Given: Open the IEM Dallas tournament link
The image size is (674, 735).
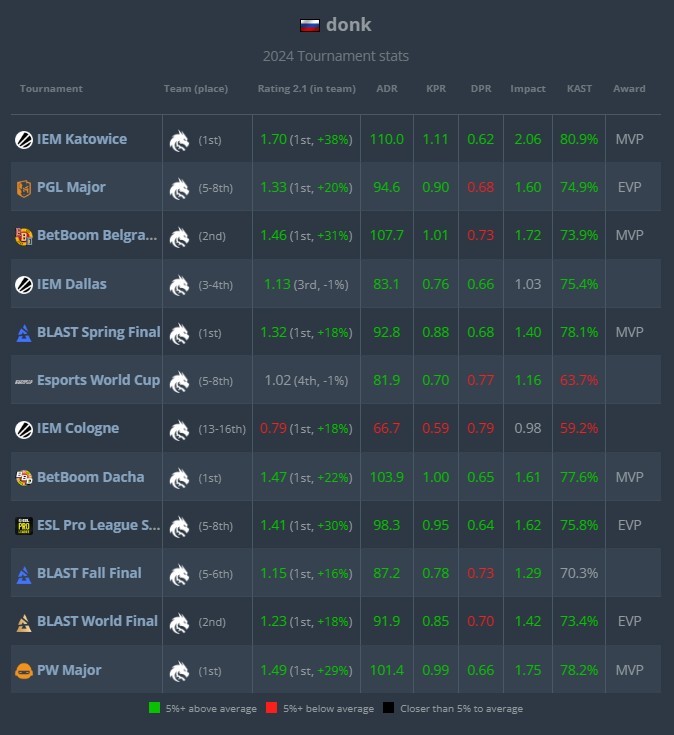Looking at the screenshot, I should (x=72, y=284).
